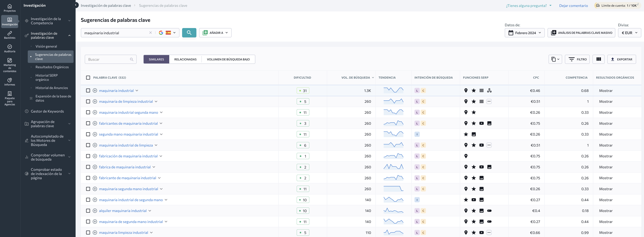Open Historial de Anuncios in sidebar
This screenshot has width=644, height=237.
(x=52, y=88)
